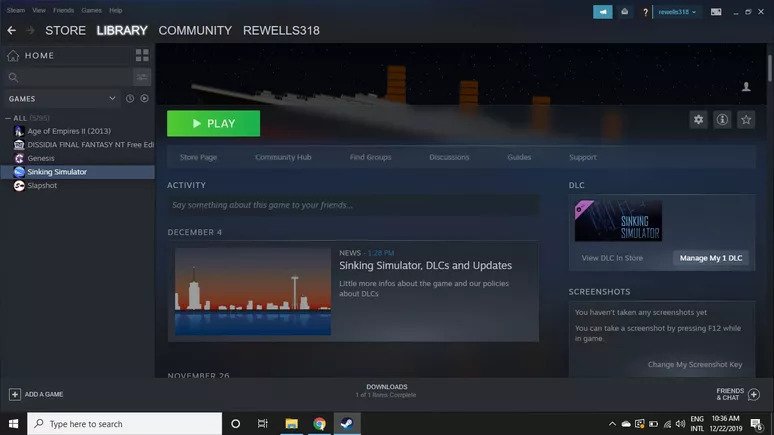The width and height of the screenshot is (774, 435).
Task: Switch library to grid collections view
Action: [142, 55]
